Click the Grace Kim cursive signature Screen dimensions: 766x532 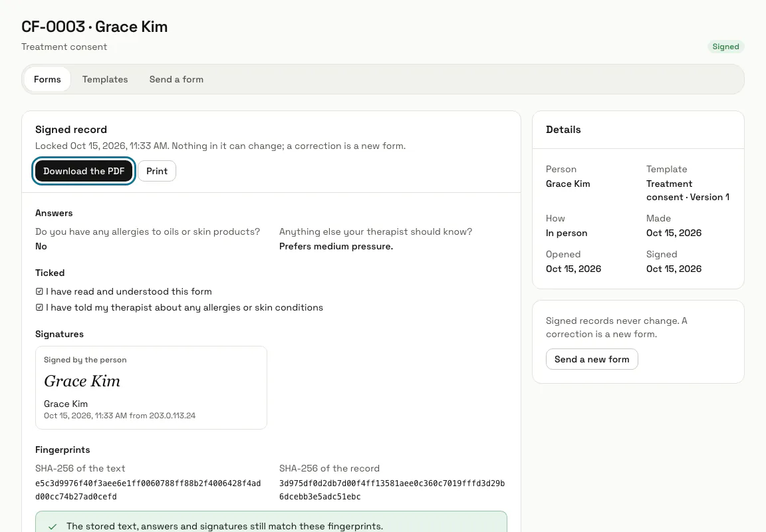click(82, 381)
